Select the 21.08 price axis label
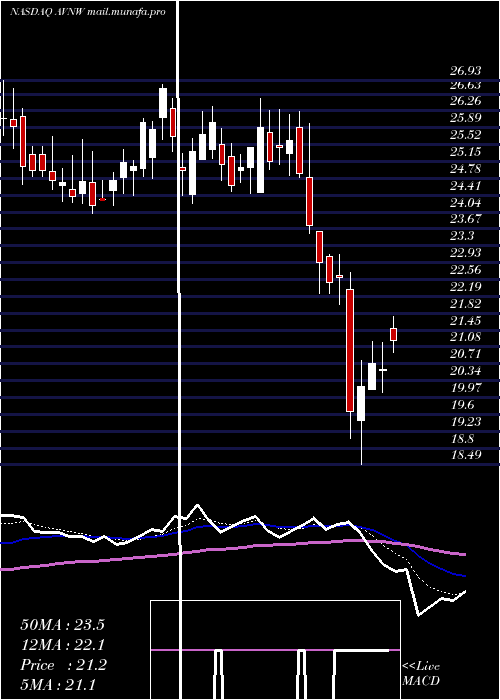 tap(466, 337)
